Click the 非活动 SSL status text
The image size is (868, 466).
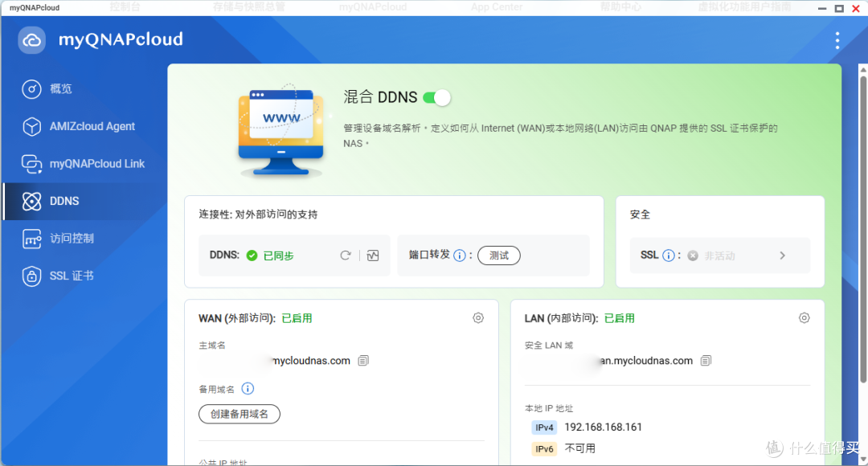[x=719, y=255]
